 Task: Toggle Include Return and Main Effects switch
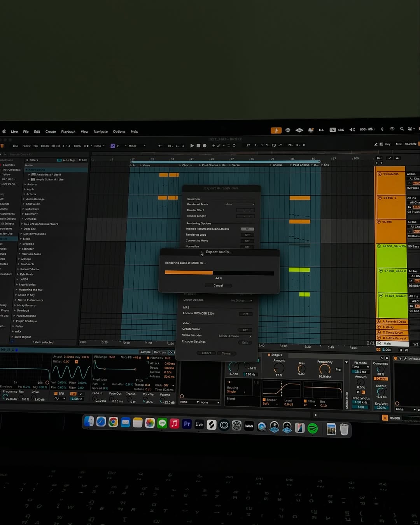click(247, 229)
